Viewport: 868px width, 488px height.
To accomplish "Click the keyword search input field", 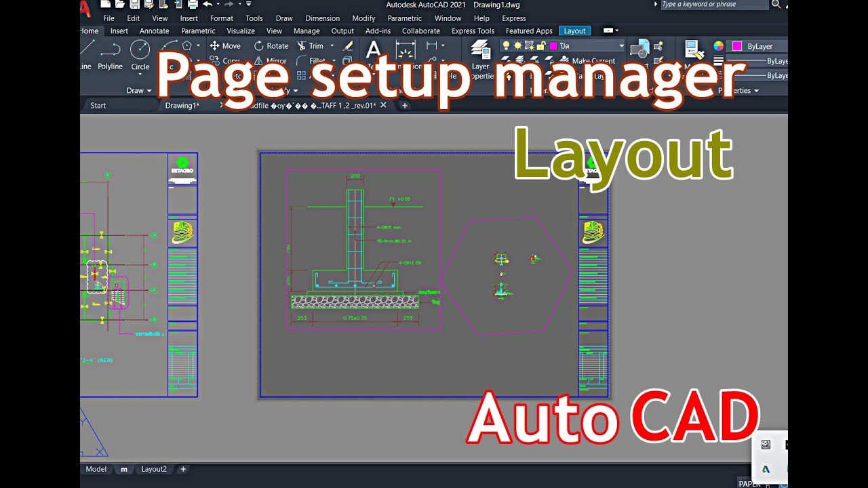I will coord(714,5).
